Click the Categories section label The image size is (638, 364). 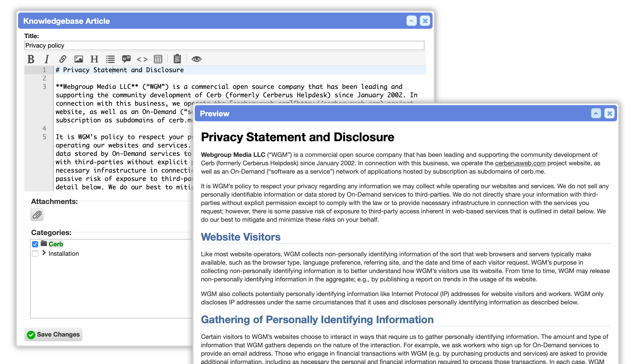51,232
